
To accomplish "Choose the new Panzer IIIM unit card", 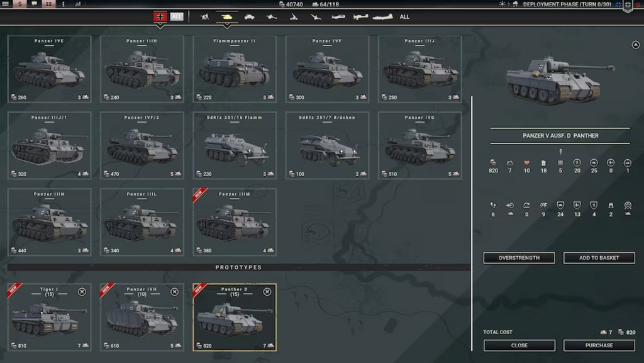I will [x=235, y=222].
